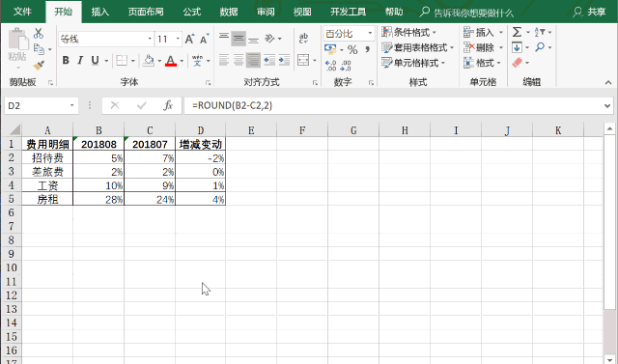Decrease indent icon
Image resolution: width=618 pixels, height=364 pixels.
pos(269,60)
